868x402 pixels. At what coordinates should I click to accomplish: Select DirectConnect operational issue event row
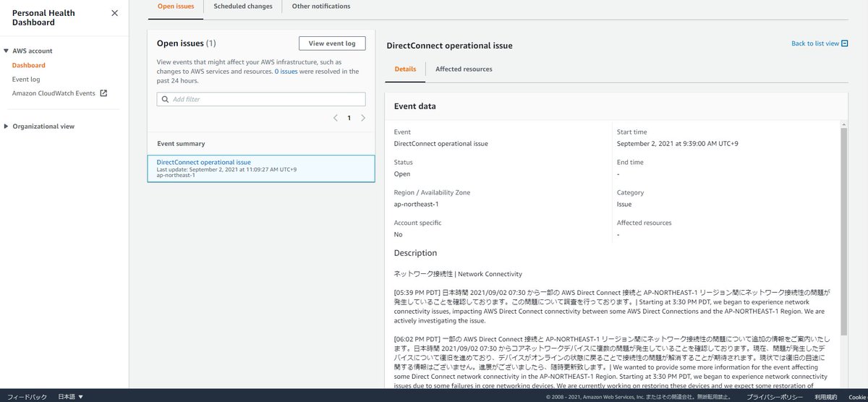point(261,168)
